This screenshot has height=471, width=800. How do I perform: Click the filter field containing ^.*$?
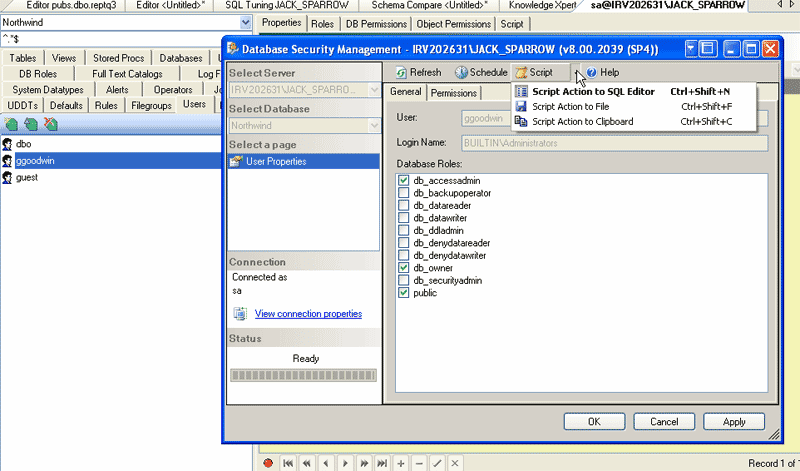click(126, 38)
